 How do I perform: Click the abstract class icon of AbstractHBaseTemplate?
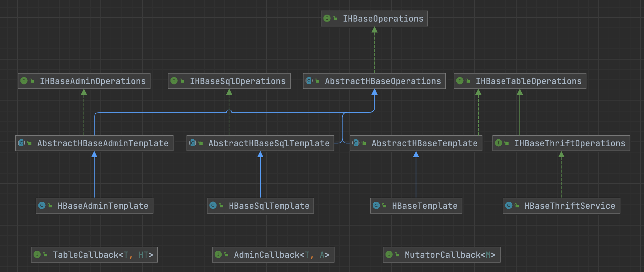[356, 143]
